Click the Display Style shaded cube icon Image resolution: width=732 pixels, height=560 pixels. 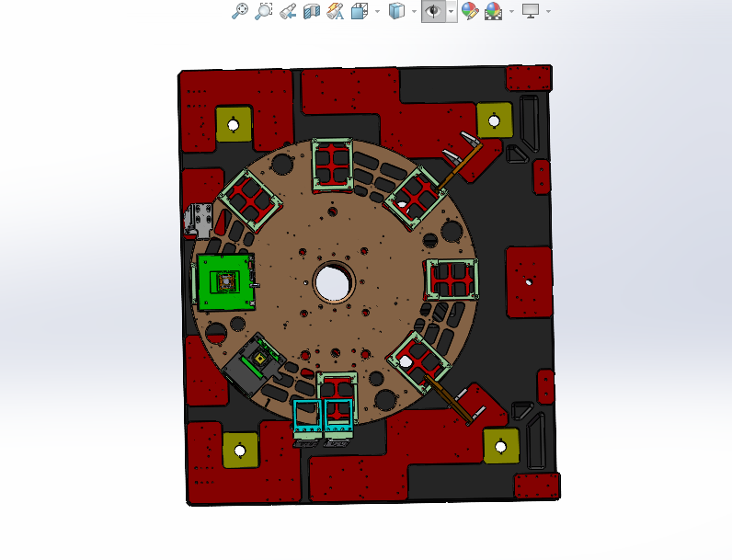(395, 11)
